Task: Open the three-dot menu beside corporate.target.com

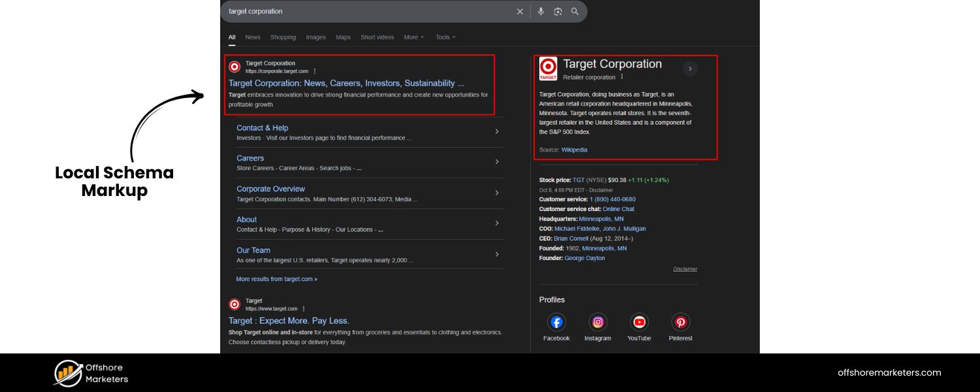Action: [315, 71]
